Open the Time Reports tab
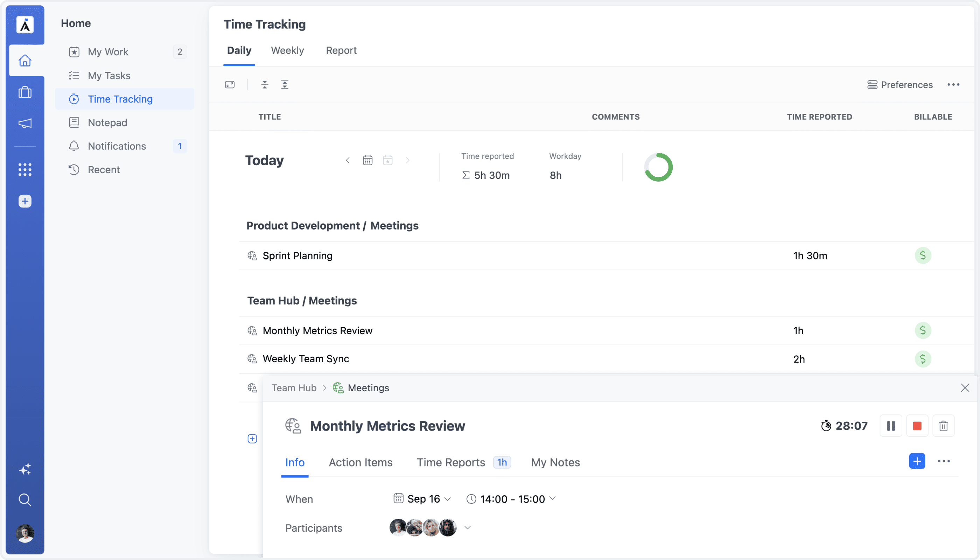The width and height of the screenshot is (980, 560). (x=463, y=462)
